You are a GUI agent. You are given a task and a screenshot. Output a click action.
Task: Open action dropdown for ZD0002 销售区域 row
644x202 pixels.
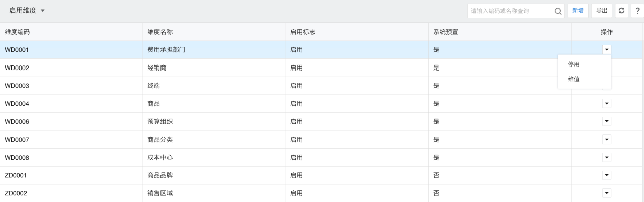[607, 193]
